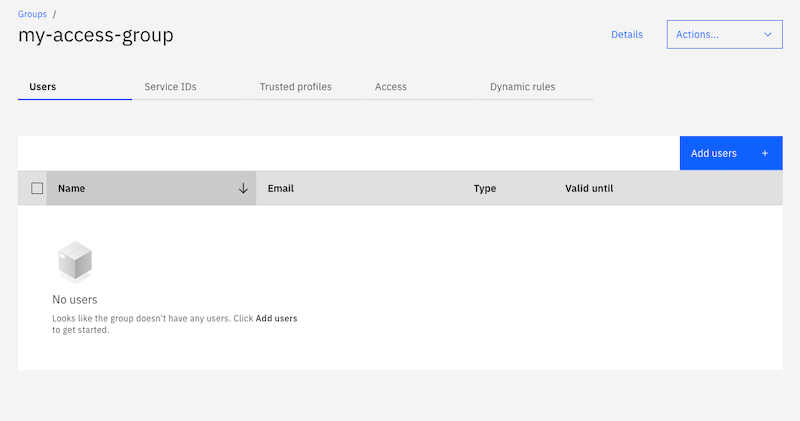The height and width of the screenshot is (421, 800).
Task: Toggle the select-all users checkbox
Action: [x=37, y=188]
